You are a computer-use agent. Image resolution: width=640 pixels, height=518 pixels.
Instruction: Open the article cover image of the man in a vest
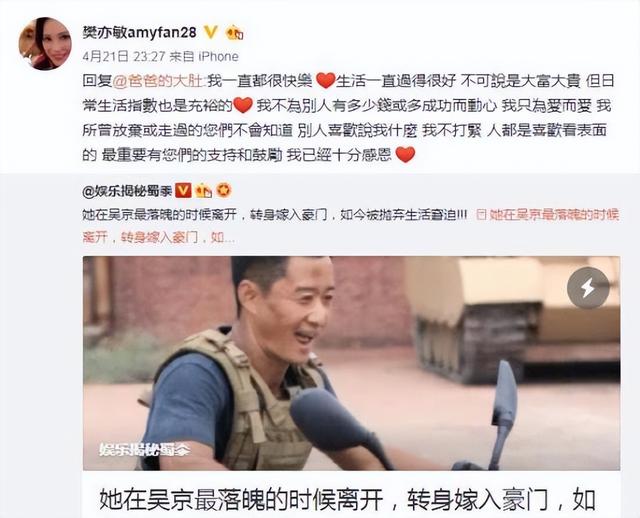coord(351,363)
